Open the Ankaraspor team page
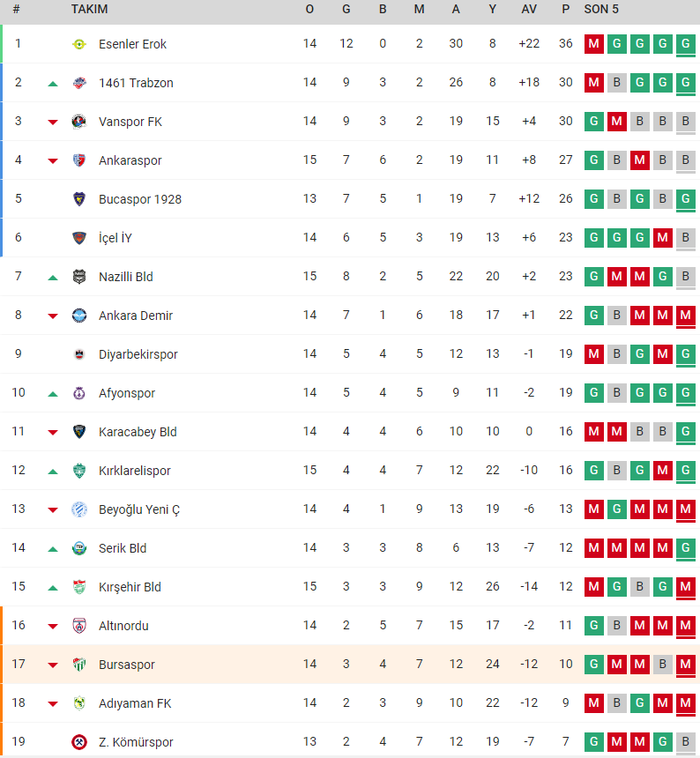Viewport: 700px width, 758px height. click(130, 160)
